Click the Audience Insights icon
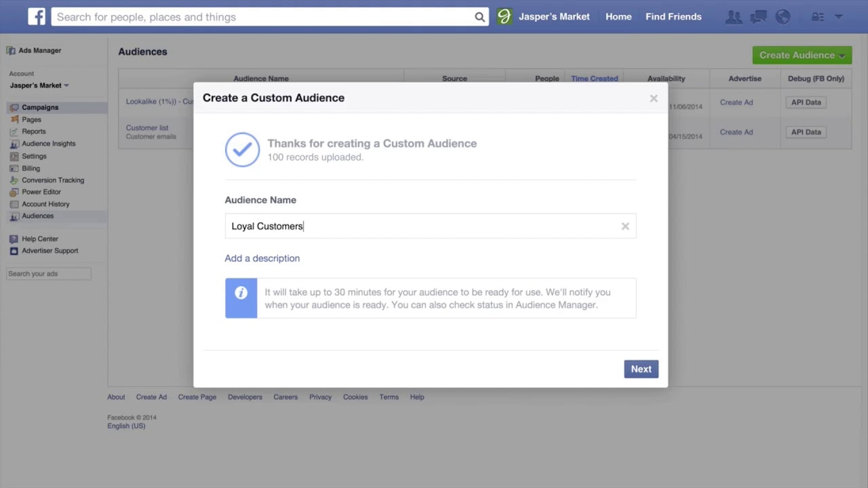Viewport: 868px width, 488px height. click(x=14, y=144)
